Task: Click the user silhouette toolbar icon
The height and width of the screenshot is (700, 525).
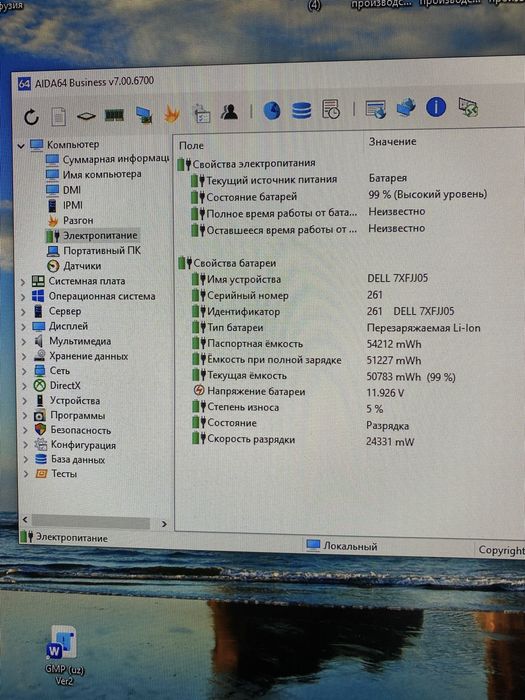Action: point(229,112)
